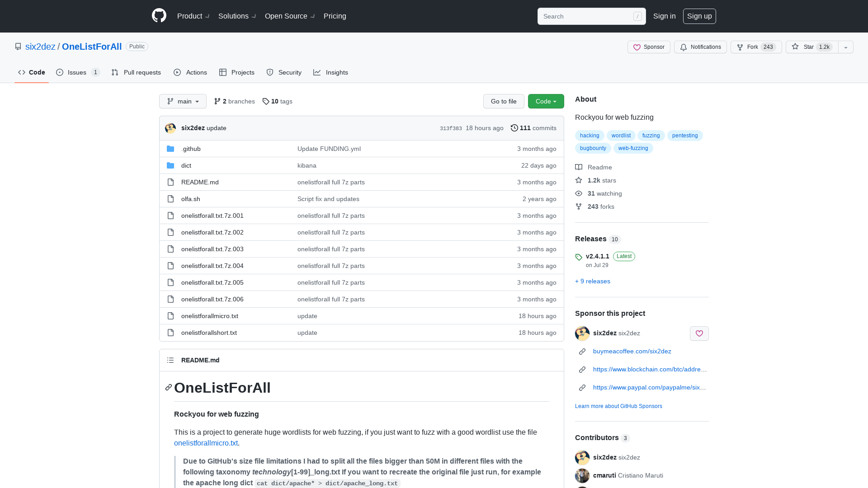The width and height of the screenshot is (868, 488).
Task: Open the 10 tags link
Action: [277, 101]
